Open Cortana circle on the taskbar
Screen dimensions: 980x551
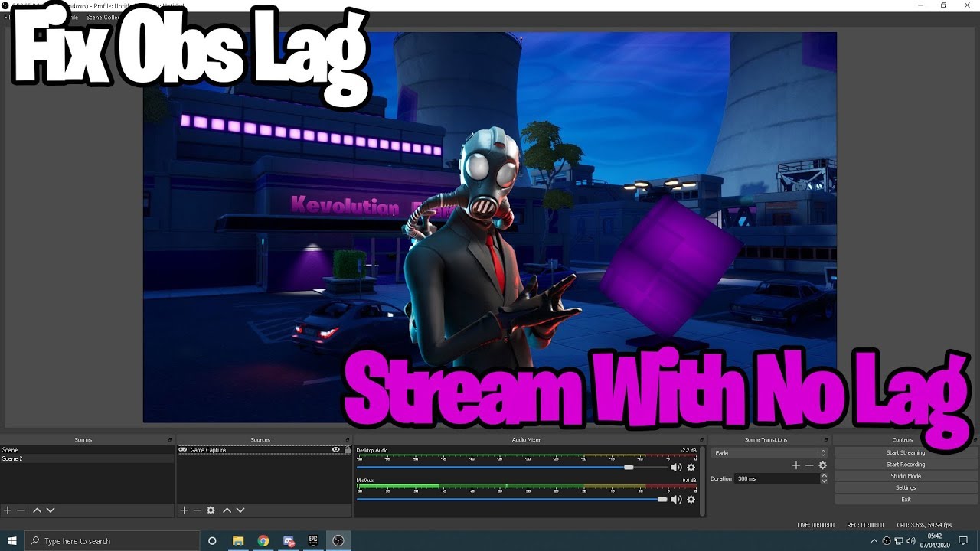click(212, 541)
